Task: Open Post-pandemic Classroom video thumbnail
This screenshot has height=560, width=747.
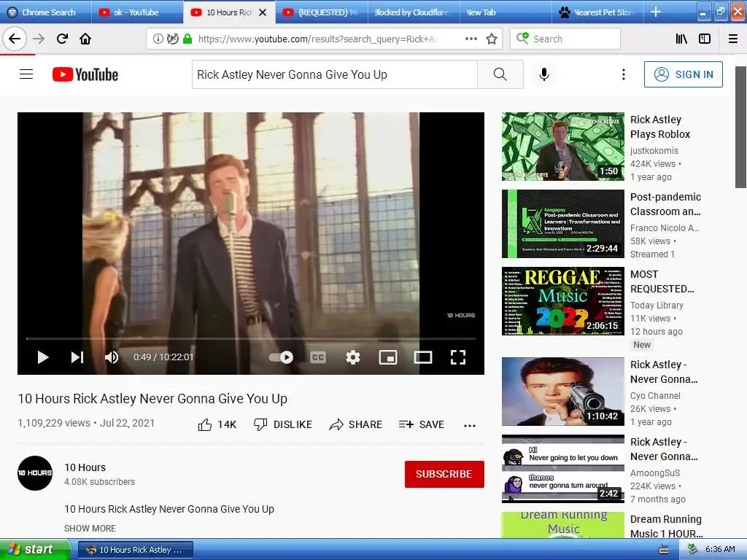Action: pos(562,224)
